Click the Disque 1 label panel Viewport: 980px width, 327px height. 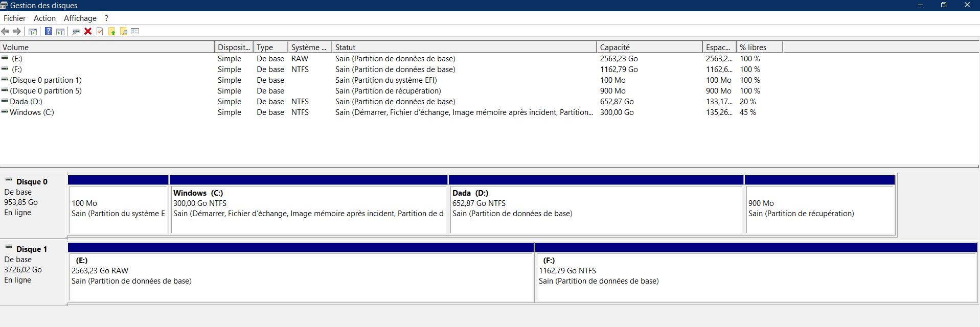click(x=34, y=272)
